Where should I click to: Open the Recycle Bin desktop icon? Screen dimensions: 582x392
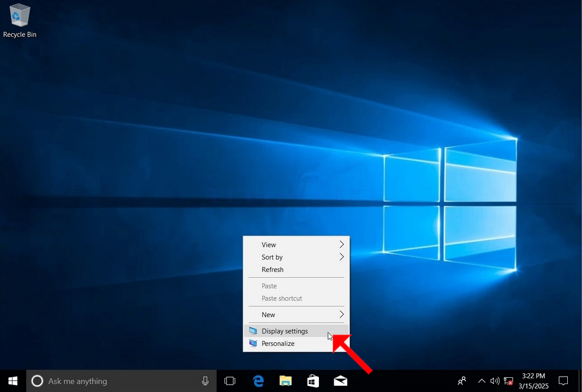click(x=20, y=21)
